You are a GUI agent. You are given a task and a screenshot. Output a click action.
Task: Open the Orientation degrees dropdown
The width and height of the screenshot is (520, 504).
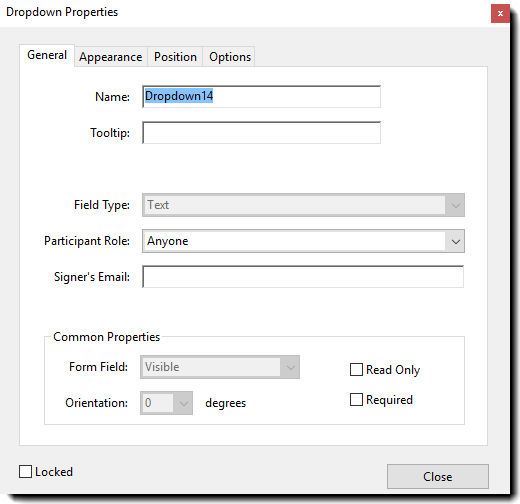[x=166, y=403]
